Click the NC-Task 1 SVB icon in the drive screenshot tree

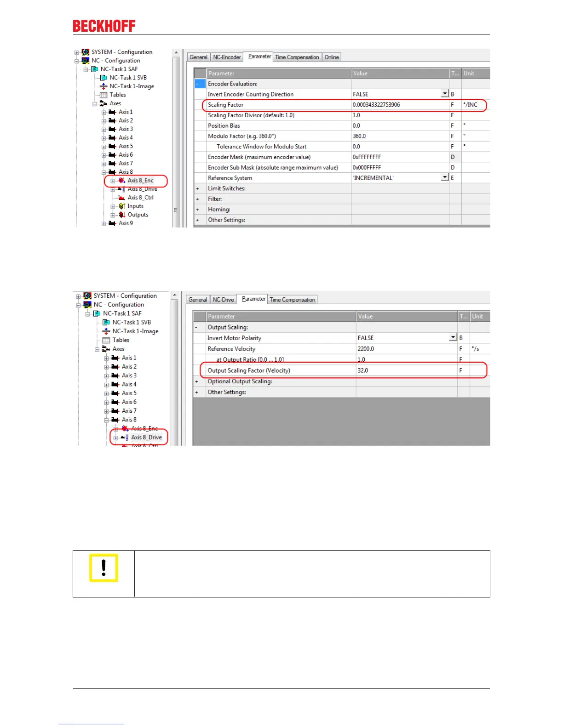106,322
